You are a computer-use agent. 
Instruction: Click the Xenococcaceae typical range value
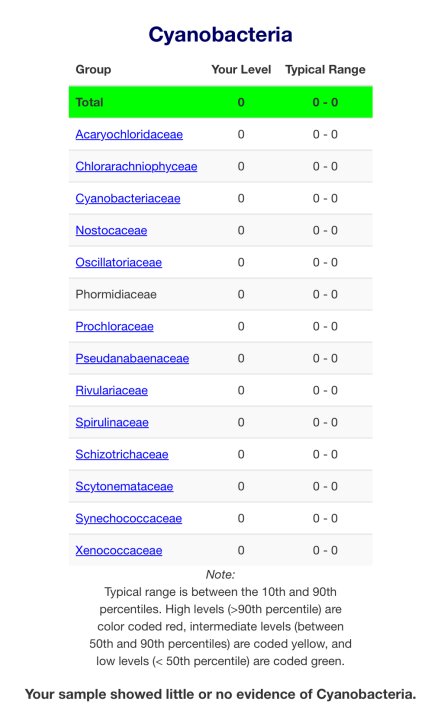tap(325, 551)
